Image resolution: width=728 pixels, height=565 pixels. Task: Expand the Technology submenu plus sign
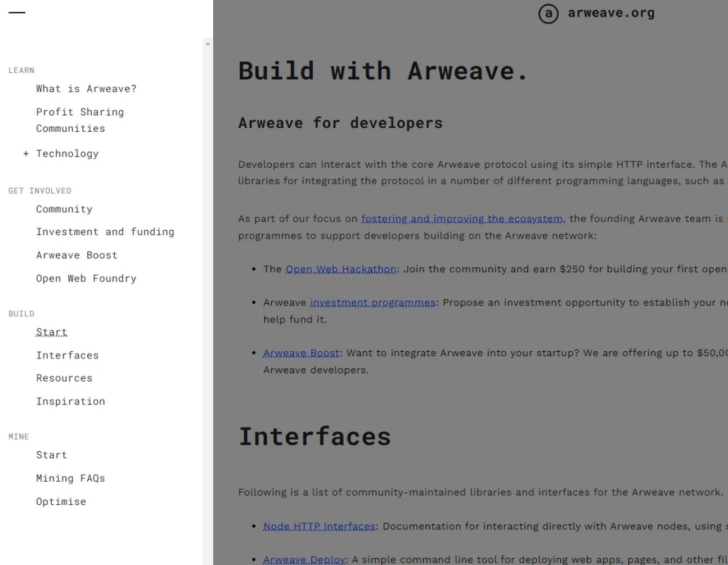click(26, 154)
